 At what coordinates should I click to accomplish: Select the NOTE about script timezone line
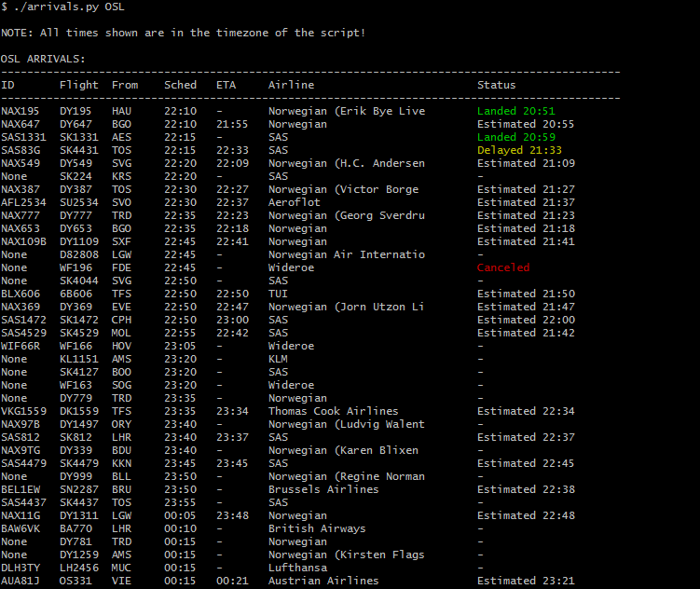click(183, 33)
